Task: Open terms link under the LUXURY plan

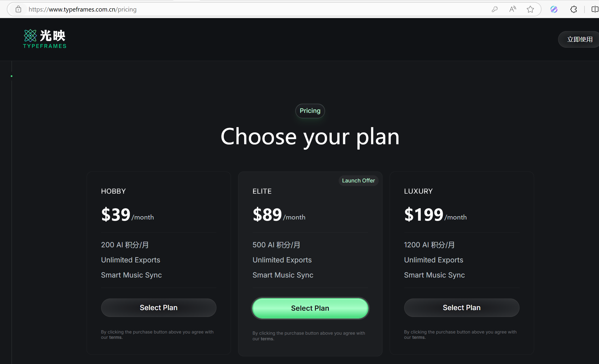Action: [x=418, y=337]
